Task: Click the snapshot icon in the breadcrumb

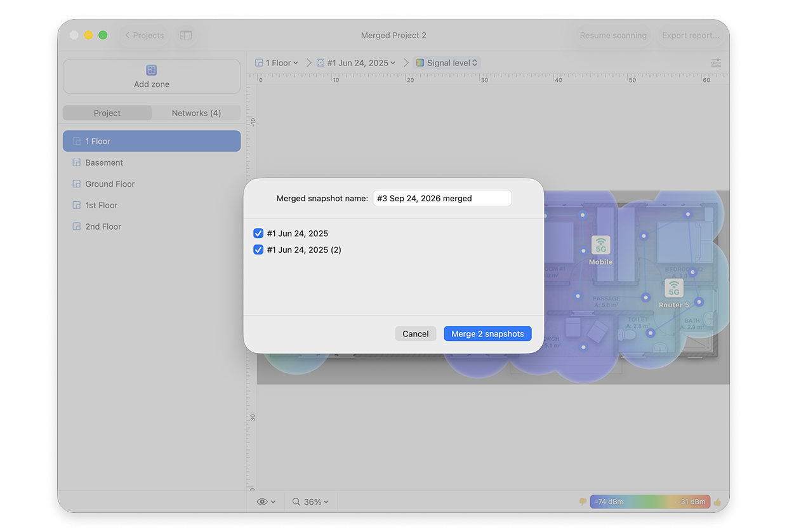Action: coord(321,63)
